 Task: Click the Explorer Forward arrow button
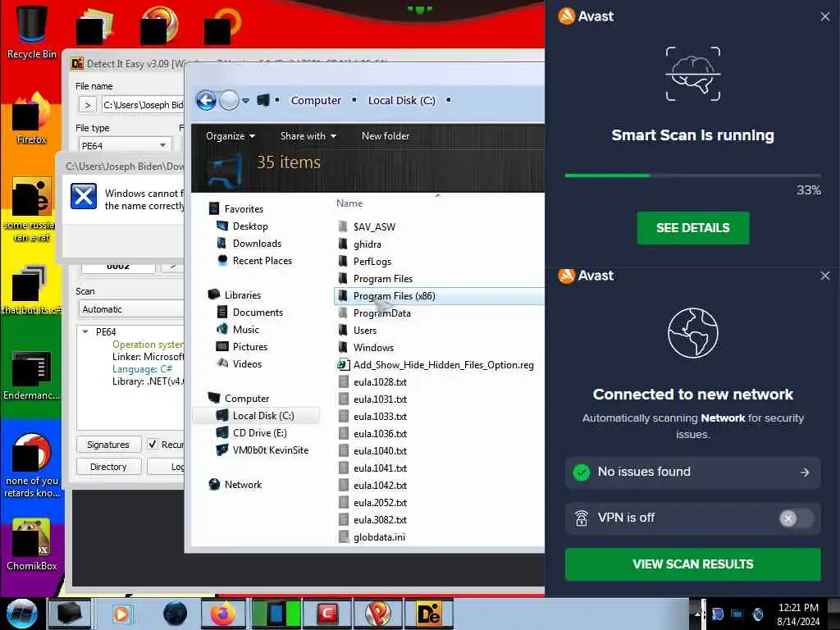click(230, 100)
